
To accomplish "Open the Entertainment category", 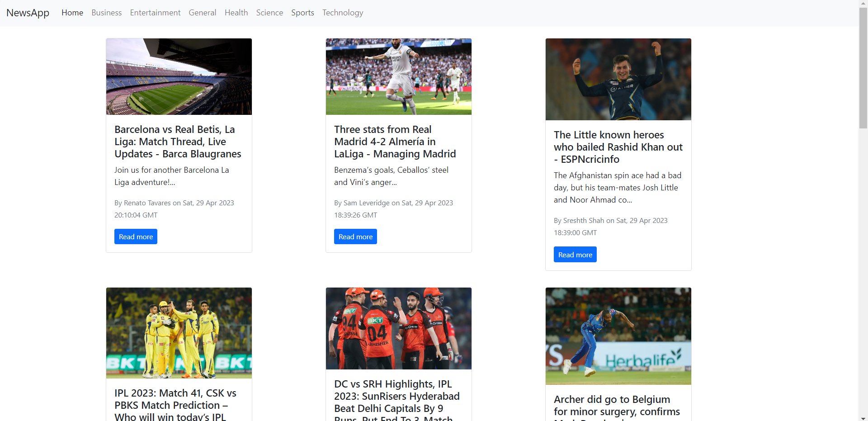I will (x=155, y=13).
